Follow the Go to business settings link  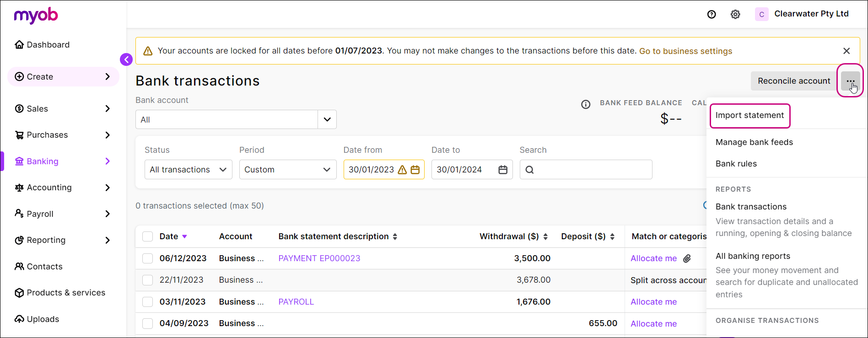[685, 51]
